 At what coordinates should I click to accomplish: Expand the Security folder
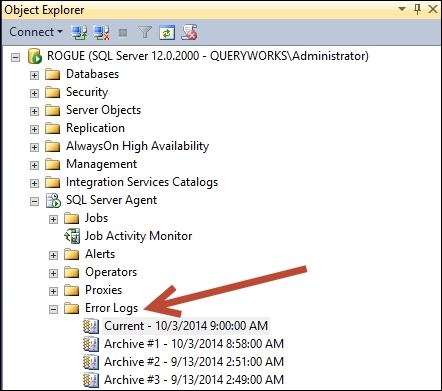tap(34, 93)
